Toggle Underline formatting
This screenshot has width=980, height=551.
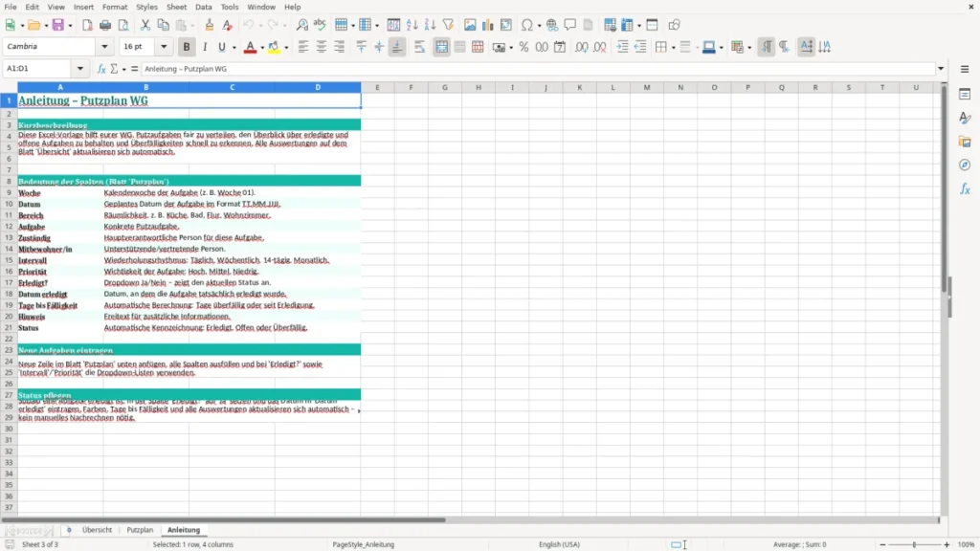point(221,47)
